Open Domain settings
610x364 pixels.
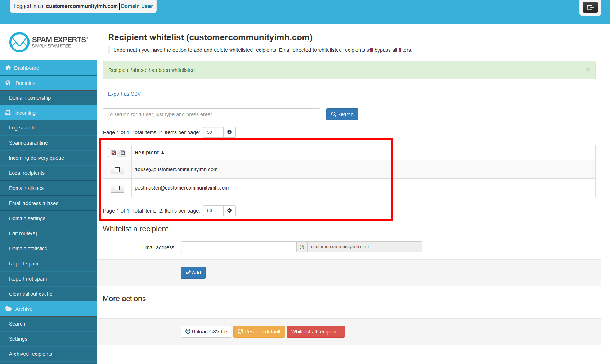pyautogui.click(x=49, y=218)
